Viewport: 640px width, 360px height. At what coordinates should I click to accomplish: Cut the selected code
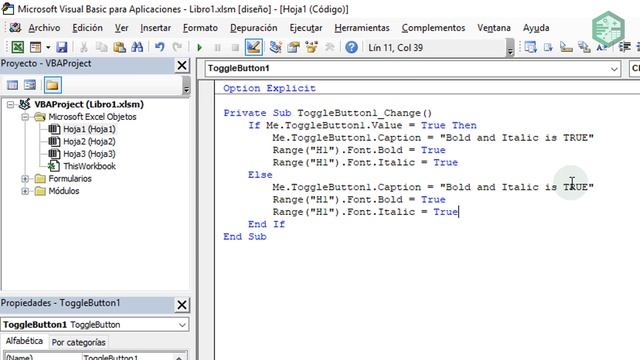(84, 47)
